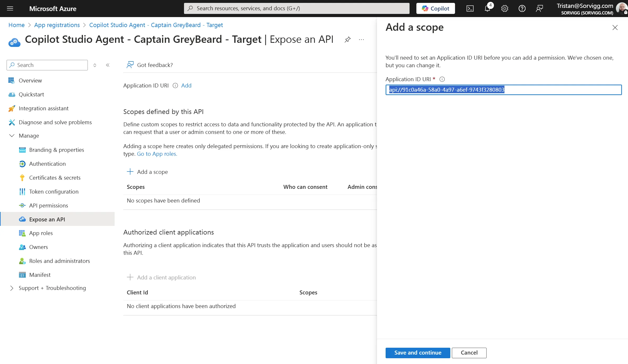Click the info icon in Add a scope panel
The image size is (628, 364).
(x=442, y=79)
